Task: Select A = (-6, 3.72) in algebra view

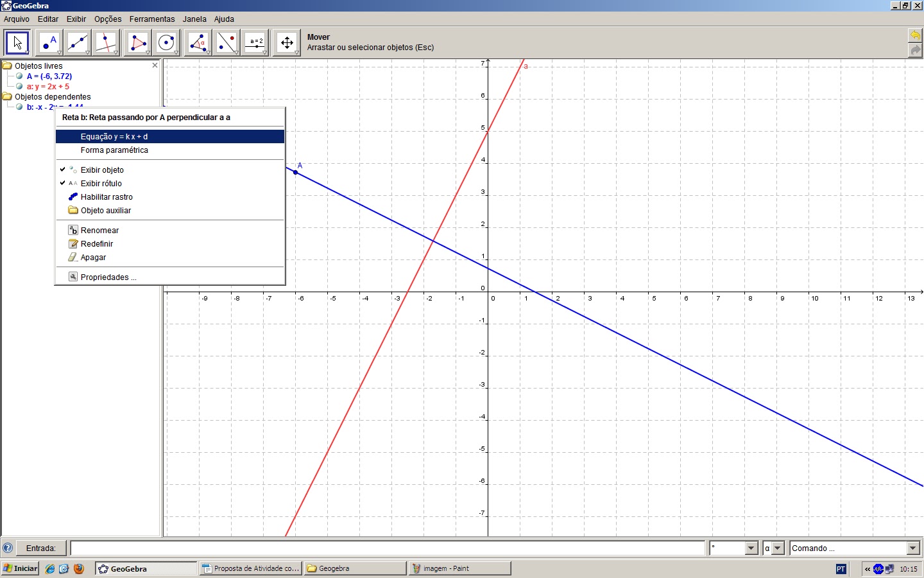Action: click(49, 76)
